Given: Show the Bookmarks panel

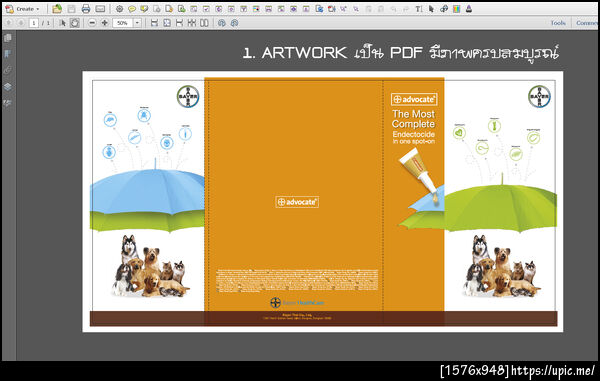Looking at the screenshot, I should (8, 54).
